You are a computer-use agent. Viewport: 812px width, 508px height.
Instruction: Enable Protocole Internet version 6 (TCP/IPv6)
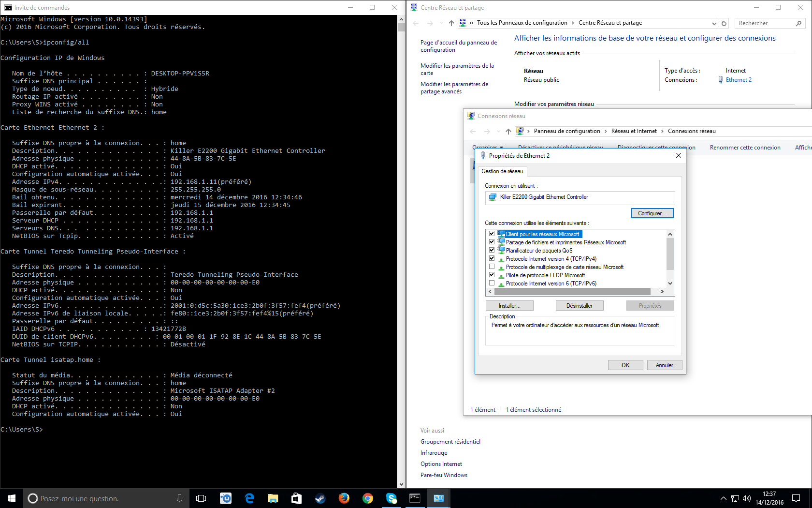(x=492, y=284)
